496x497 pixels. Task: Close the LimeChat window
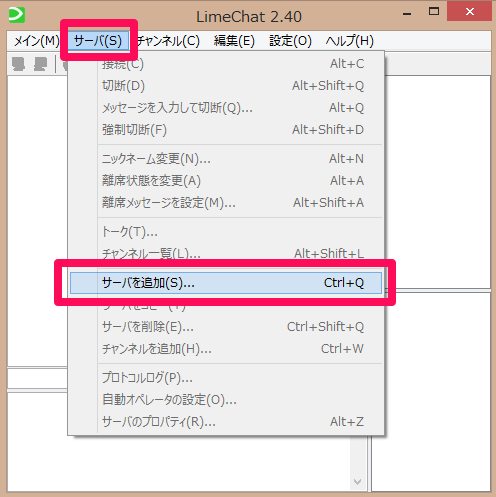[x=470, y=12]
